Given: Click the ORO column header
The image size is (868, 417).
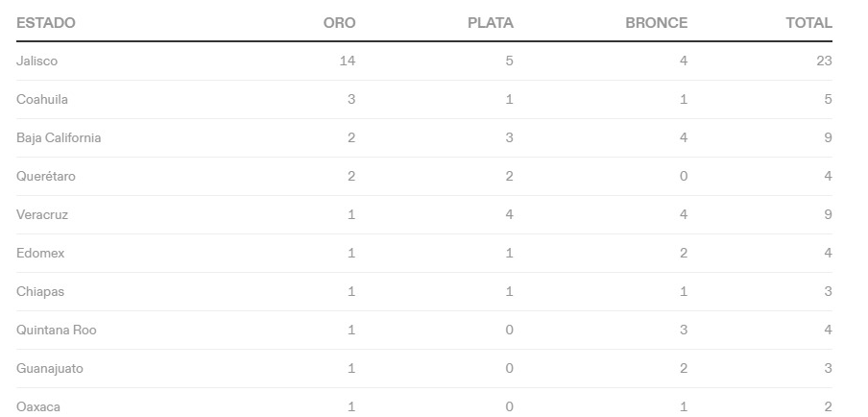Looking at the screenshot, I should click(339, 23).
